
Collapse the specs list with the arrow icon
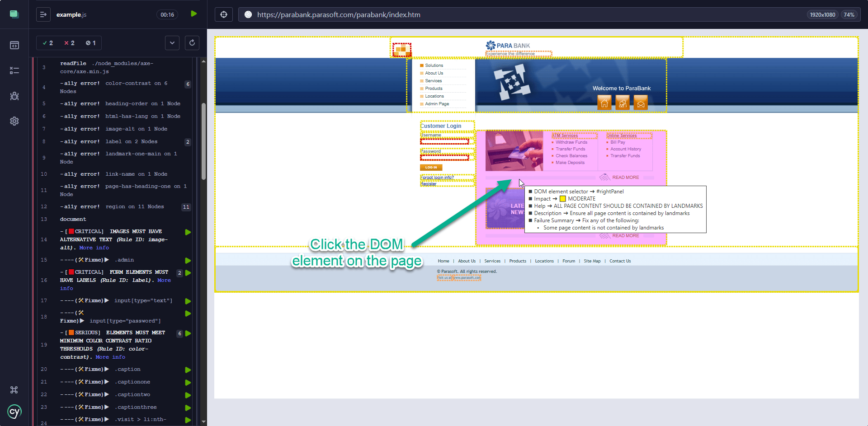point(43,14)
